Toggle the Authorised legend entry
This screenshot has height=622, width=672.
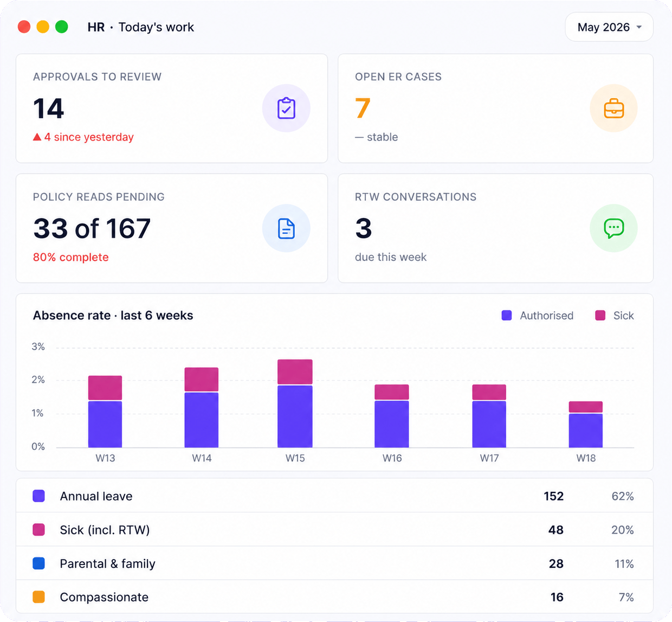coord(537,316)
